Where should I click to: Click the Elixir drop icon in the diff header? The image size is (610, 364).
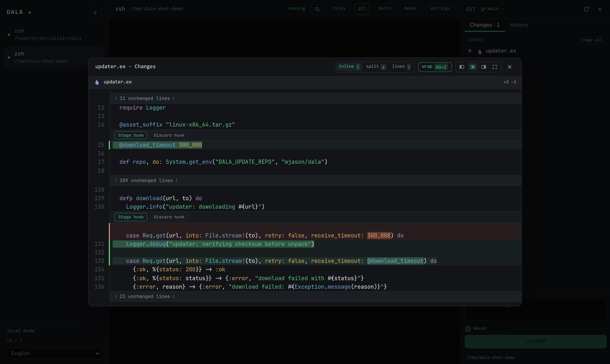point(97,82)
